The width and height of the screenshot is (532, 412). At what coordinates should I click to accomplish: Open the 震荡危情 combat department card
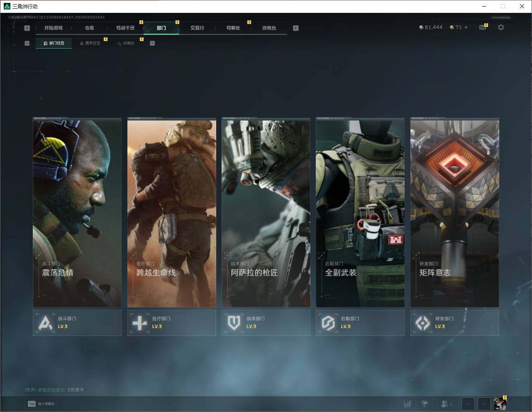[77, 213]
